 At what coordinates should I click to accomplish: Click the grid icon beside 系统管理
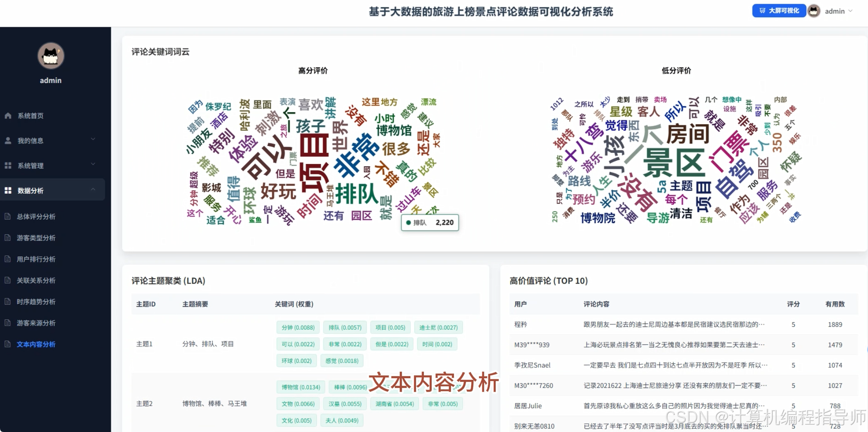8,166
